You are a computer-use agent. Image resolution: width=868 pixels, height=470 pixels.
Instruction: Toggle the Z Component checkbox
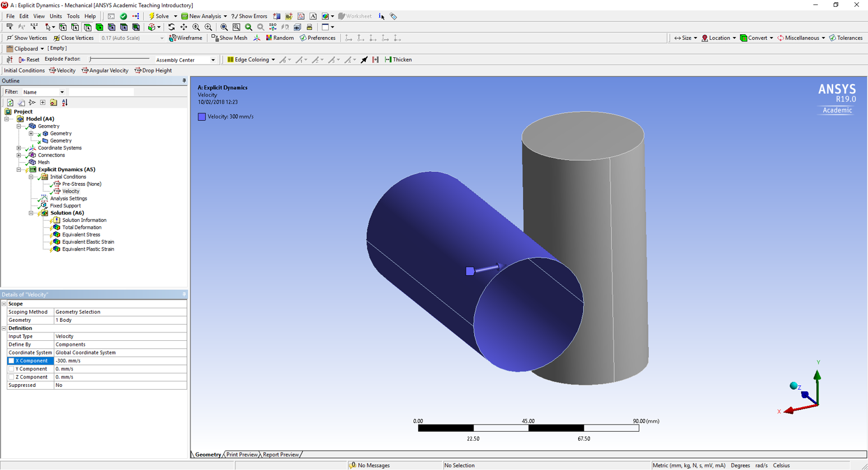click(11, 377)
